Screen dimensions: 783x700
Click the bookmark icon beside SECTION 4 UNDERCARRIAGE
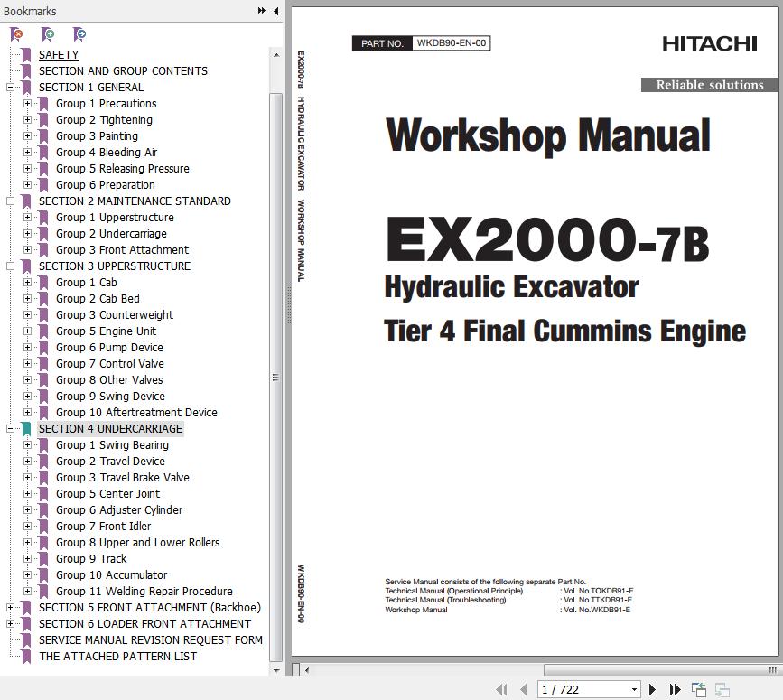pyautogui.click(x=26, y=428)
